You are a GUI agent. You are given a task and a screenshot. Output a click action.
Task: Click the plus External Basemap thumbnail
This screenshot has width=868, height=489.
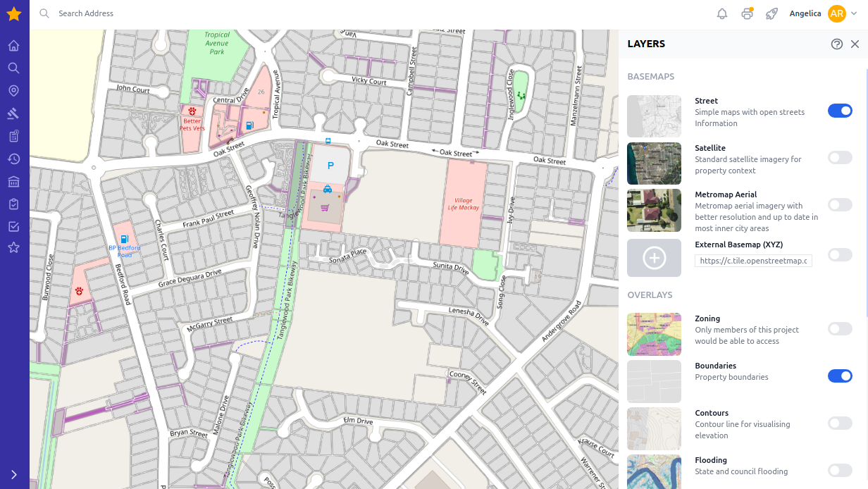coord(654,258)
